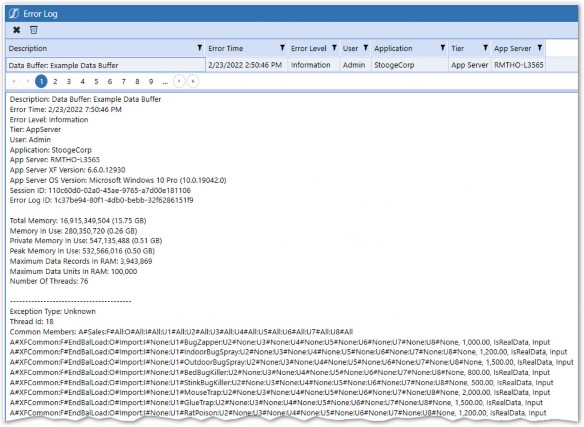The height and width of the screenshot is (427, 584).
Task: Open the Tier column filter icon
Action: (485, 48)
